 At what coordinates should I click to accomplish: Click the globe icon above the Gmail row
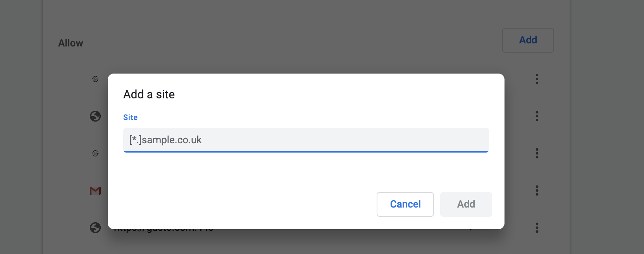[x=95, y=116]
